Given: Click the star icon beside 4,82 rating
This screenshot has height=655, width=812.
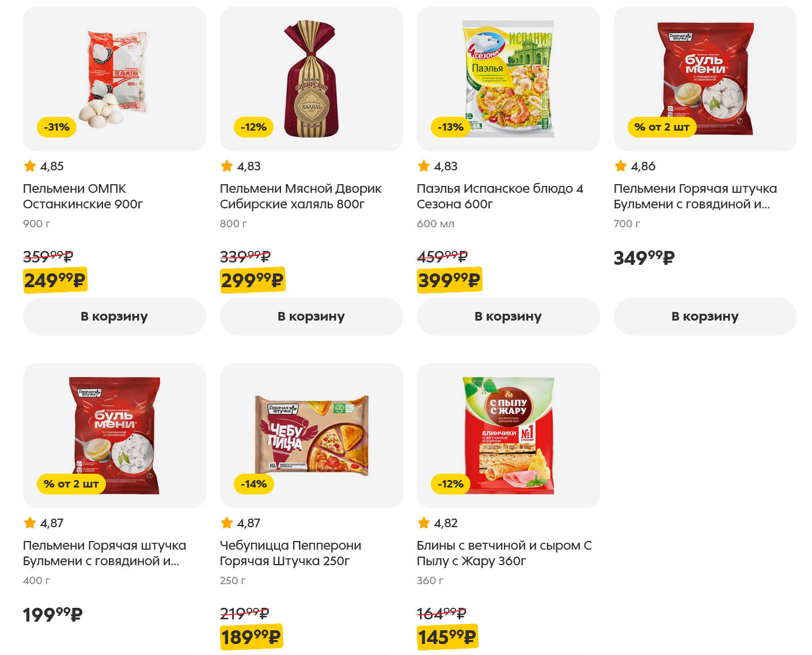Looking at the screenshot, I should point(424,523).
